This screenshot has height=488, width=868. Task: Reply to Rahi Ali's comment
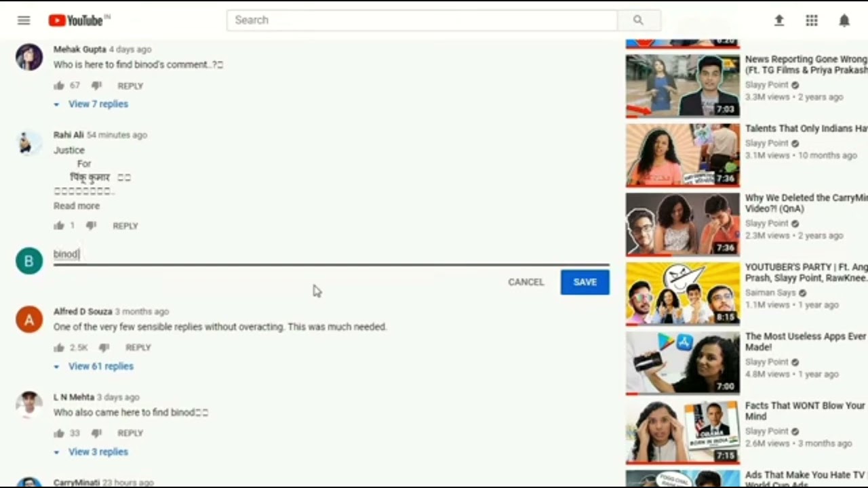(125, 226)
